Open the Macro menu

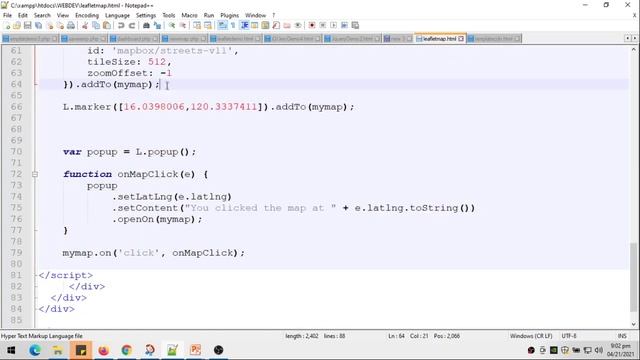click(189, 15)
